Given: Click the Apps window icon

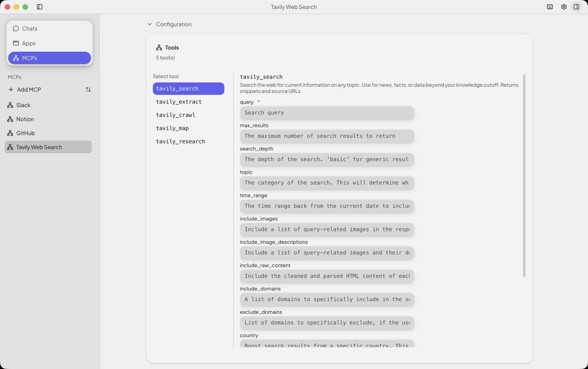Looking at the screenshot, I should 16,43.
